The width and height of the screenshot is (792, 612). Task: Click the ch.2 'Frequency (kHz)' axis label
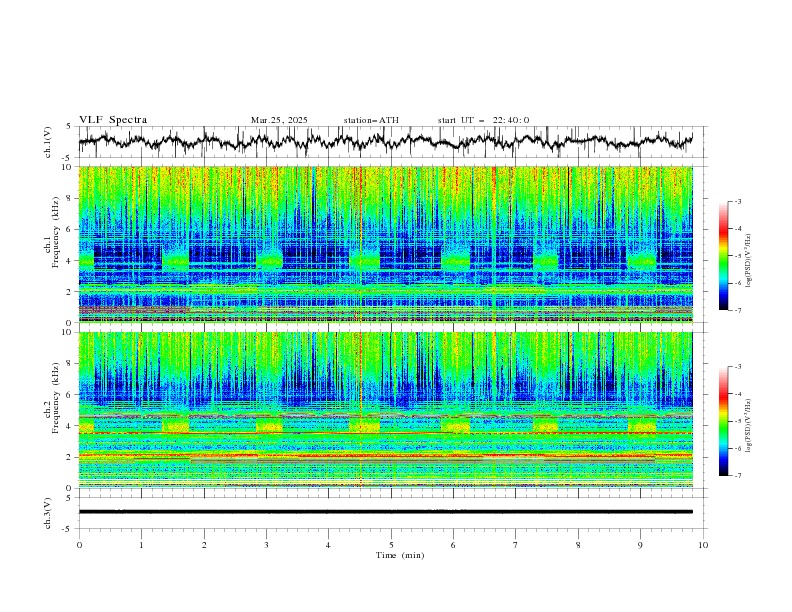tap(56, 398)
